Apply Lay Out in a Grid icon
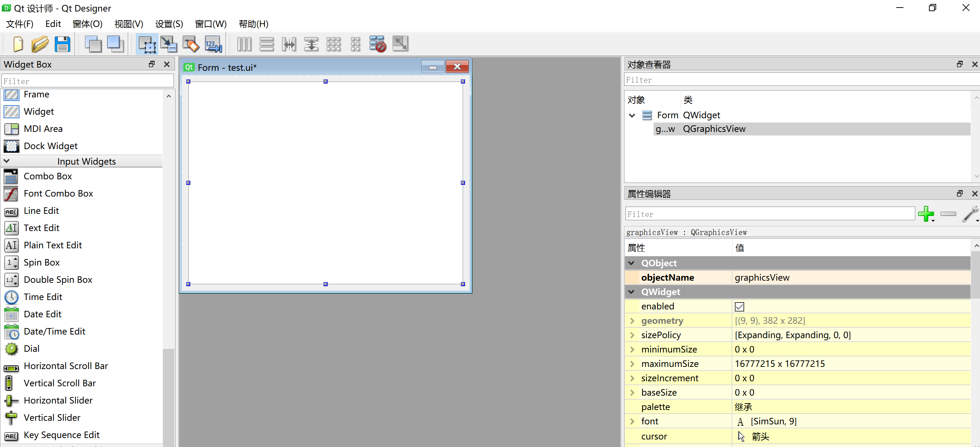Image resolution: width=980 pixels, height=447 pixels. point(333,44)
